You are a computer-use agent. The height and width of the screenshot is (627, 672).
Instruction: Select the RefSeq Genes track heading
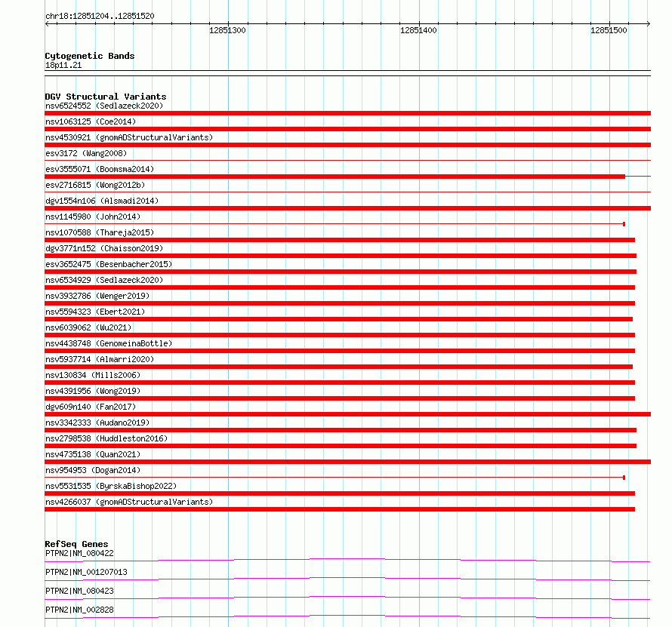pyautogui.click(x=77, y=544)
